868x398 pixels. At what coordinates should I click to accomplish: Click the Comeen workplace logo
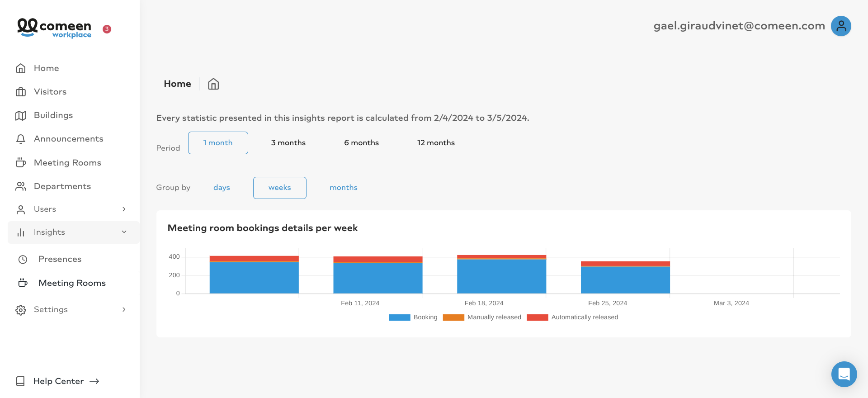[x=54, y=28]
